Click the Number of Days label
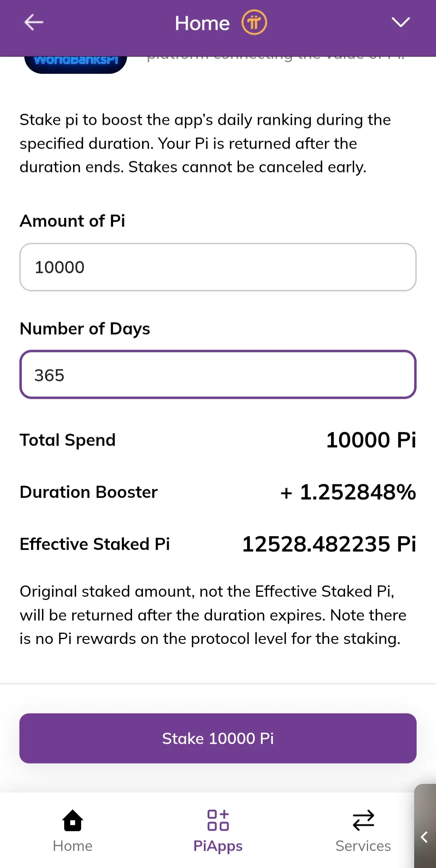Viewport: 436px width, 868px height. pyautogui.click(x=85, y=329)
